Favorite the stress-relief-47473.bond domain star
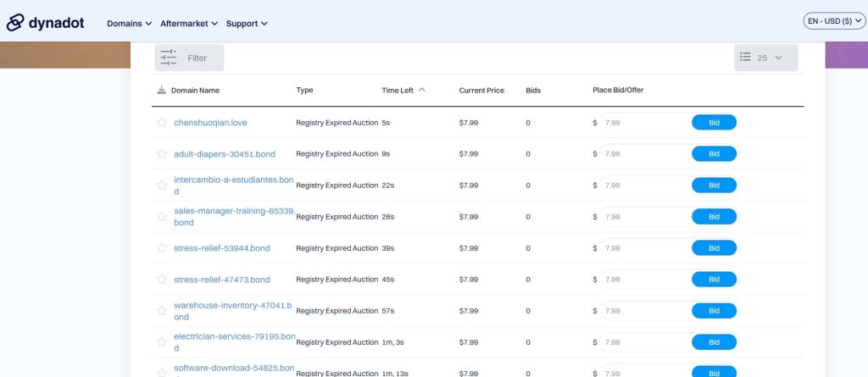Image resolution: width=868 pixels, height=377 pixels. [x=161, y=279]
